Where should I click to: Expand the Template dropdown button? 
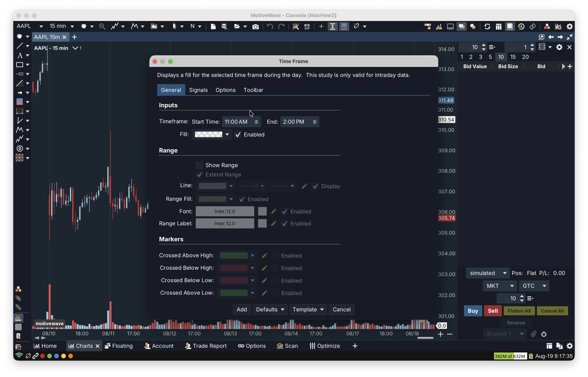pyautogui.click(x=308, y=310)
